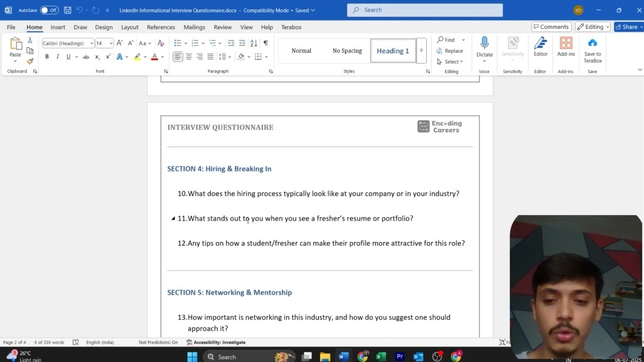Open the Editing mode dropdown
This screenshot has width=644, height=362.
593,27
